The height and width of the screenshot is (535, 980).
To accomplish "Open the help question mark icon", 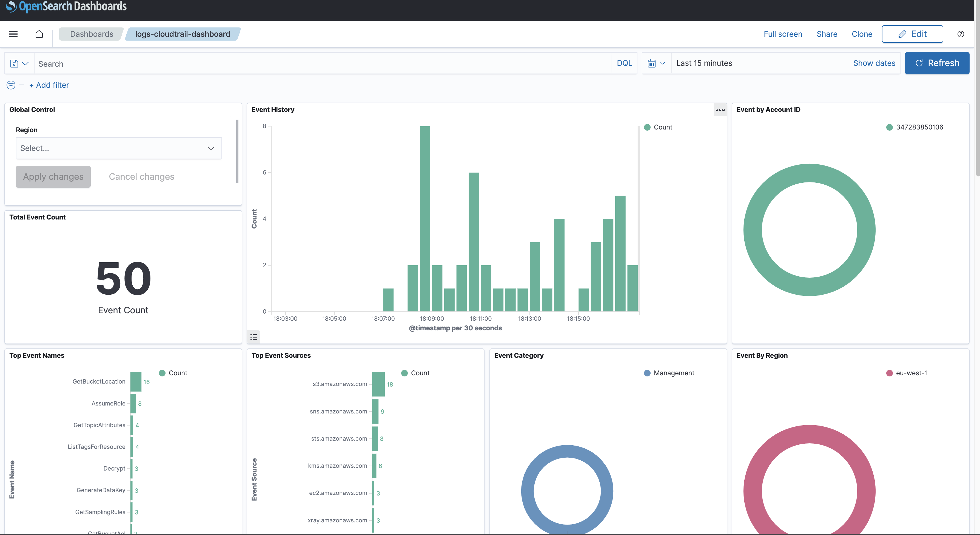I will (x=961, y=34).
